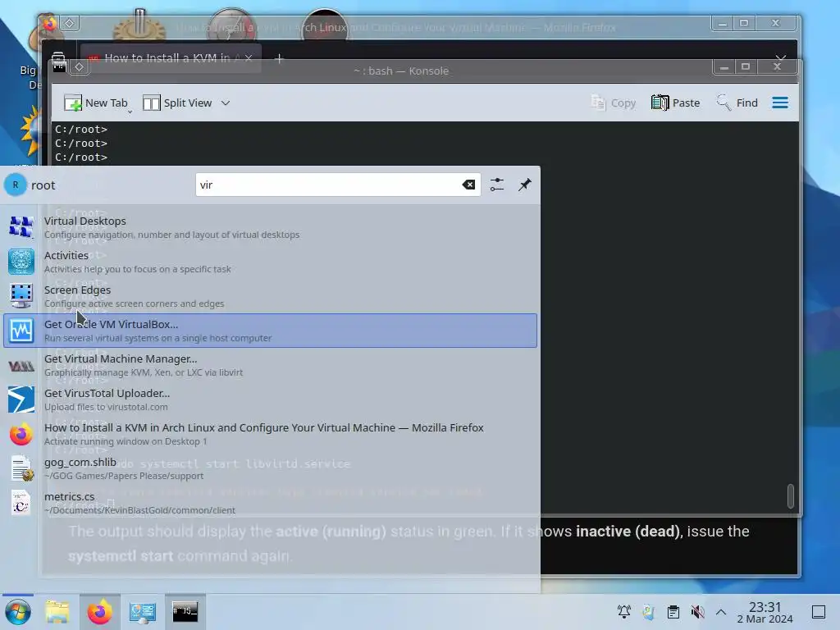
Task: Switch to Firefox in taskbar
Action: [99, 612]
